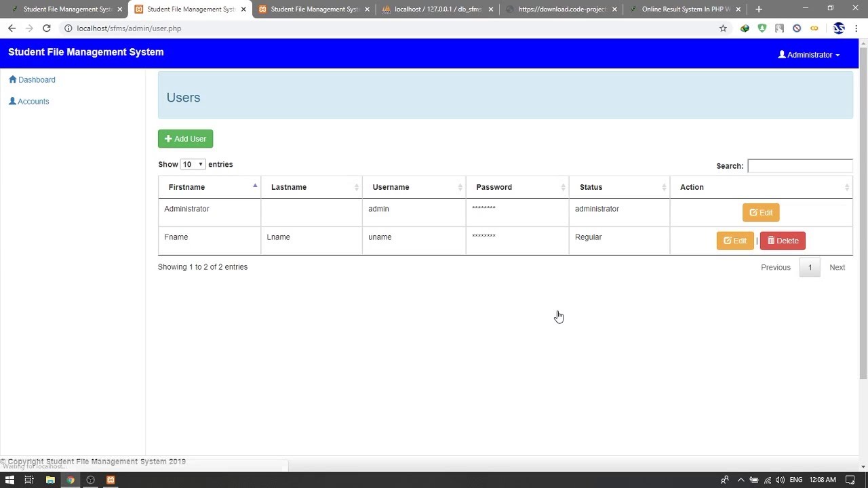Click the Chrome taskbar icon

point(71,480)
